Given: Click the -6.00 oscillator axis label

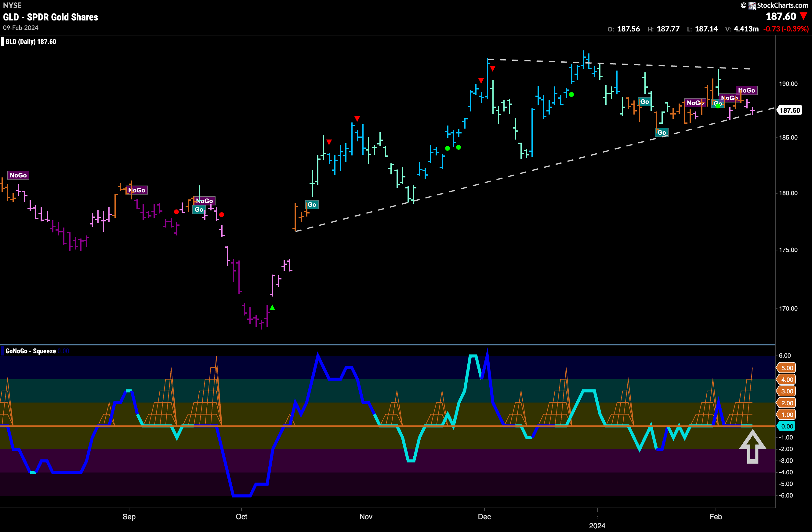Looking at the screenshot, I should (x=786, y=495).
